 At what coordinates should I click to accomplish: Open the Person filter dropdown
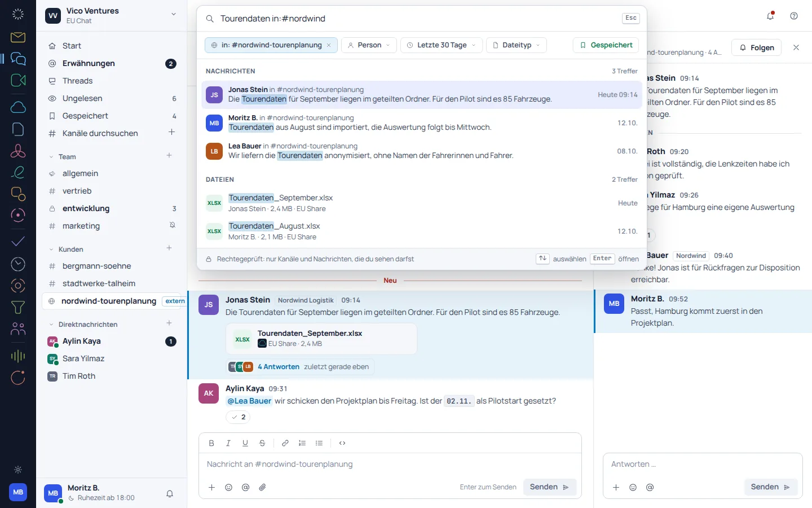pos(369,45)
